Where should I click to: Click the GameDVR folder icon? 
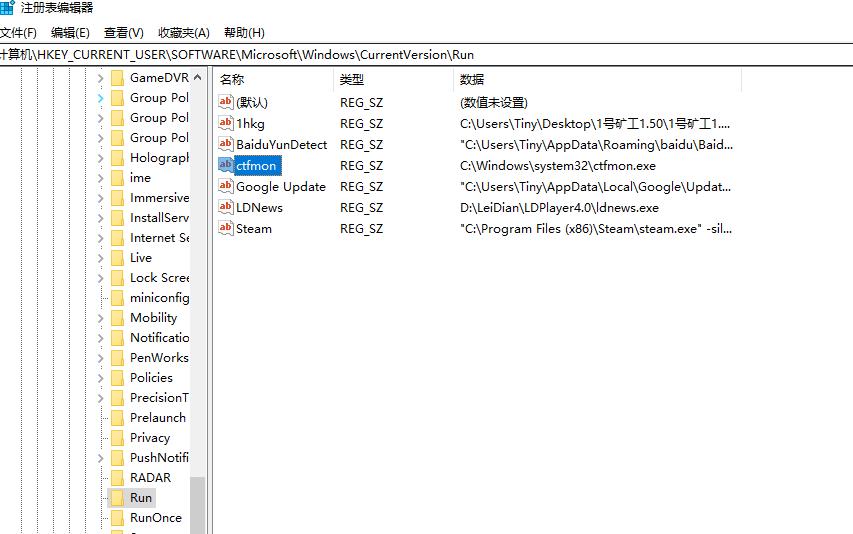117,78
